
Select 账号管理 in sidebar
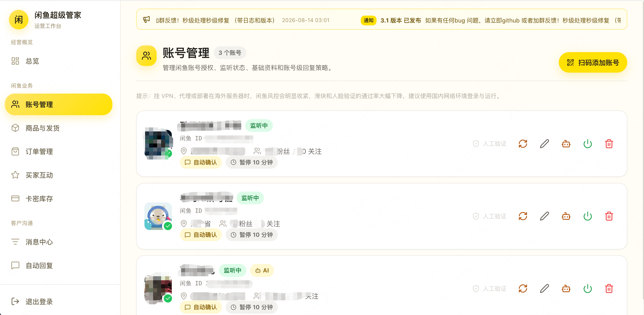pos(59,104)
